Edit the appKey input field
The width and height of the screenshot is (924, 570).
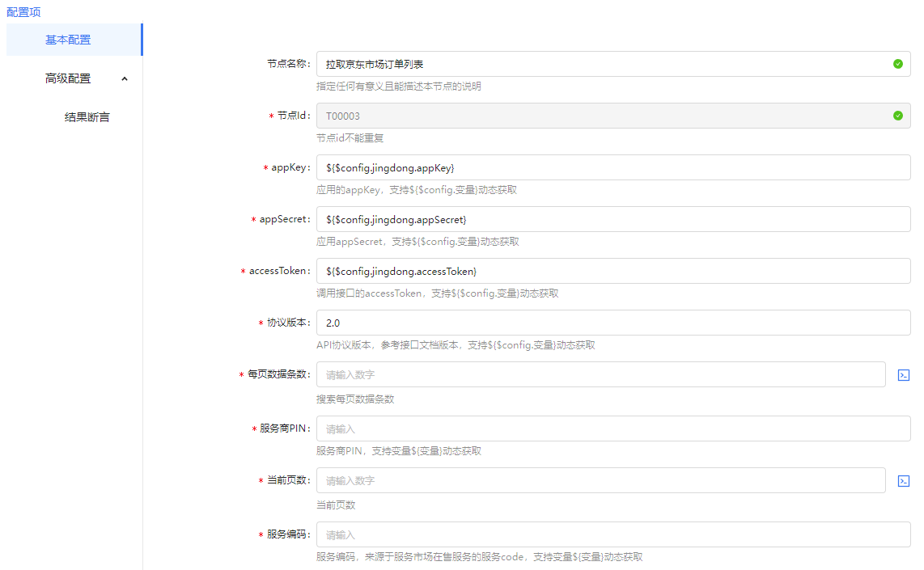tap(612, 167)
